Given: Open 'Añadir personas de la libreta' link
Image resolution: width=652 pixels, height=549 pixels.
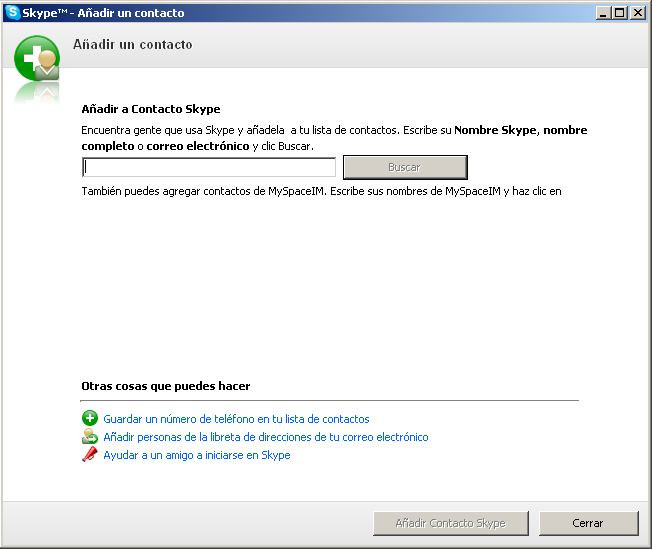Looking at the screenshot, I should tap(266, 437).
